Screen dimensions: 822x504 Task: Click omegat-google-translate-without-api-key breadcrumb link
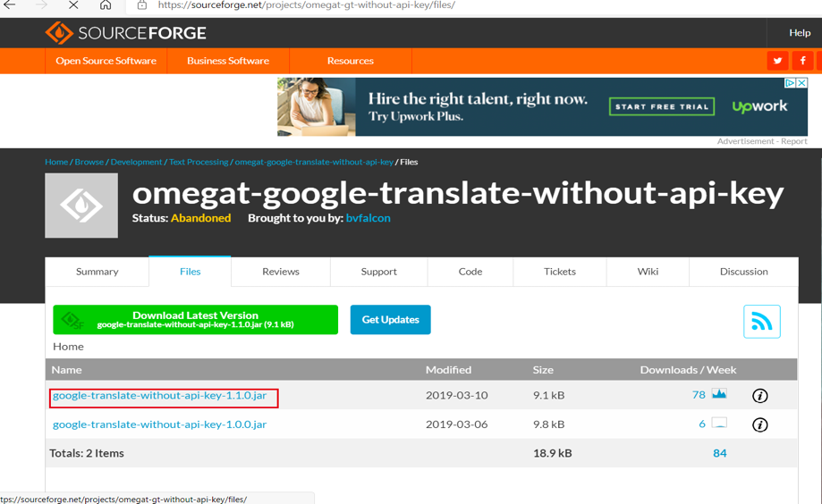(314, 162)
